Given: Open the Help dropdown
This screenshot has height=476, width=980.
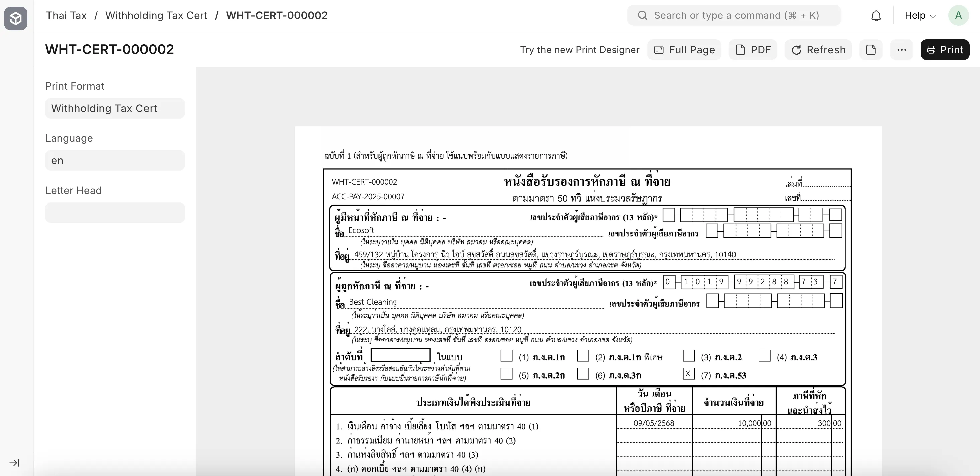Looking at the screenshot, I should (x=920, y=16).
